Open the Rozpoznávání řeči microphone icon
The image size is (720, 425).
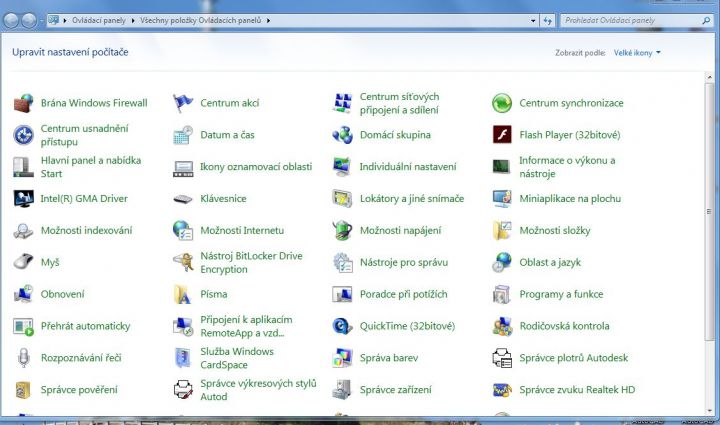[x=23, y=358]
